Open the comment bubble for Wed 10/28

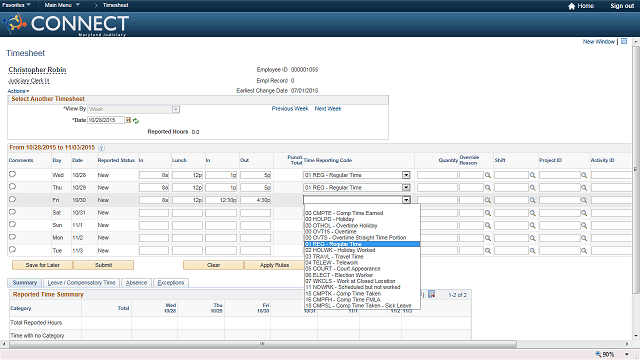pyautogui.click(x=12, y=174)
